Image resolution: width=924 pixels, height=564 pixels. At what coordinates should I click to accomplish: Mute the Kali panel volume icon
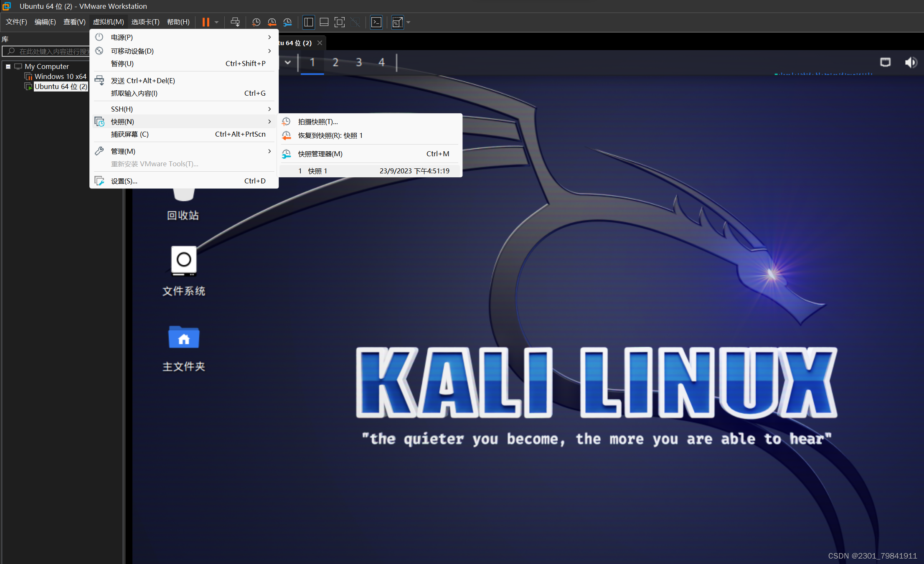911,62
